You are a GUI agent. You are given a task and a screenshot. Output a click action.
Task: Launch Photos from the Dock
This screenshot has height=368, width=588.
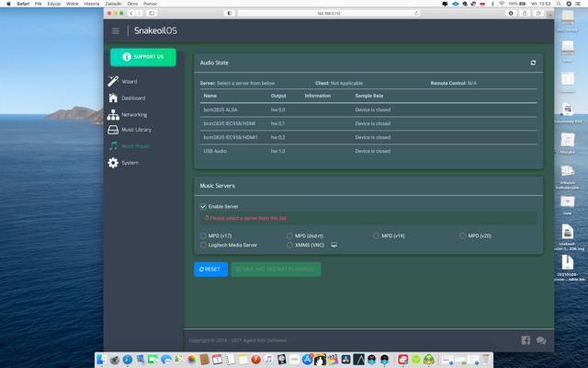192,360
